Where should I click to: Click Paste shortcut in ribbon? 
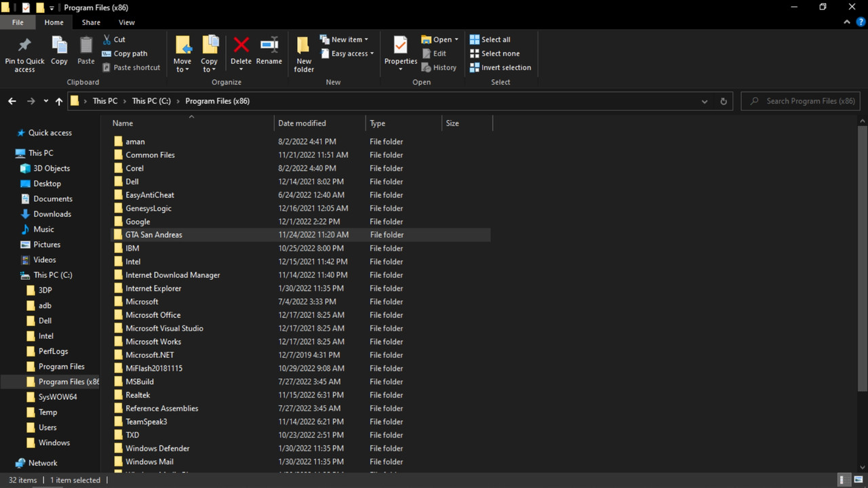click(x=132, y=68)
